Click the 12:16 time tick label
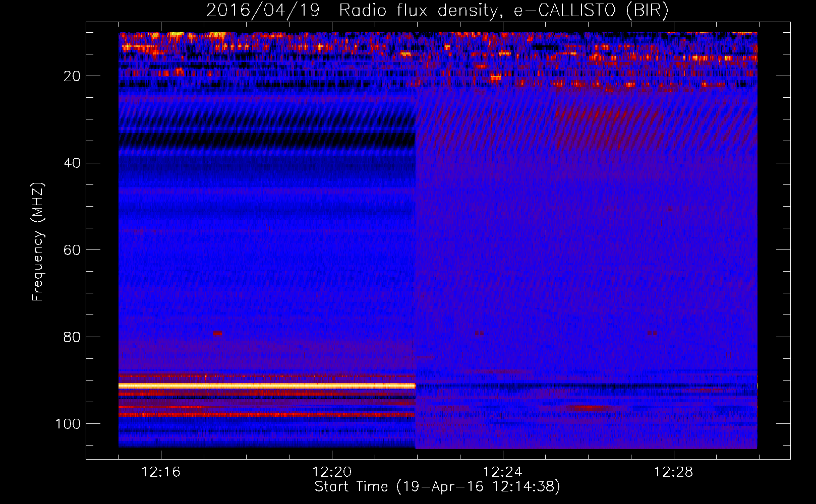Screen dimensions: 816x504 161,472
